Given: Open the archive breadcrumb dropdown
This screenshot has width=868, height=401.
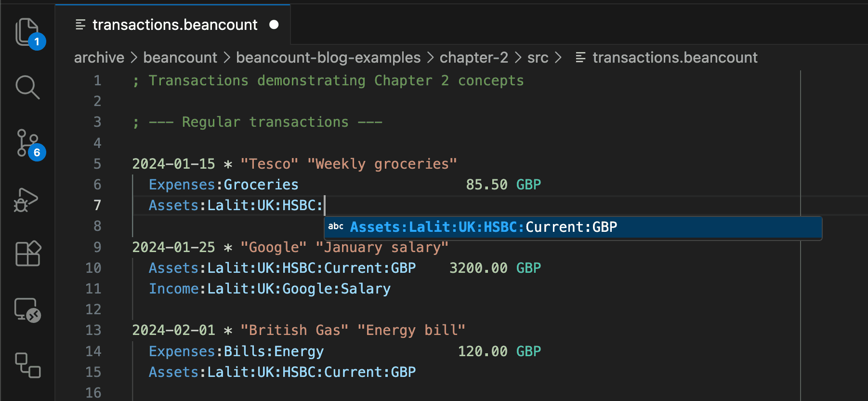Looking at the screenshot, I should (99, 57).
